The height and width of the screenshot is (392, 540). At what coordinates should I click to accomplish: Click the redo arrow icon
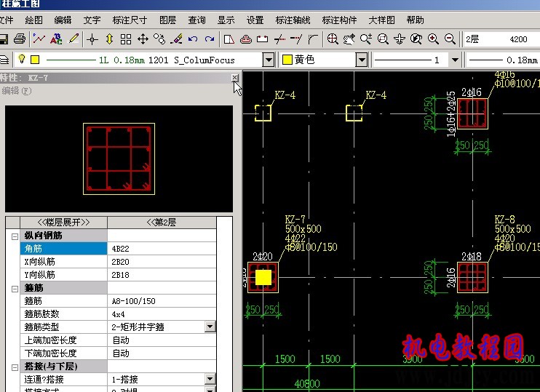[x=210, y=39]
